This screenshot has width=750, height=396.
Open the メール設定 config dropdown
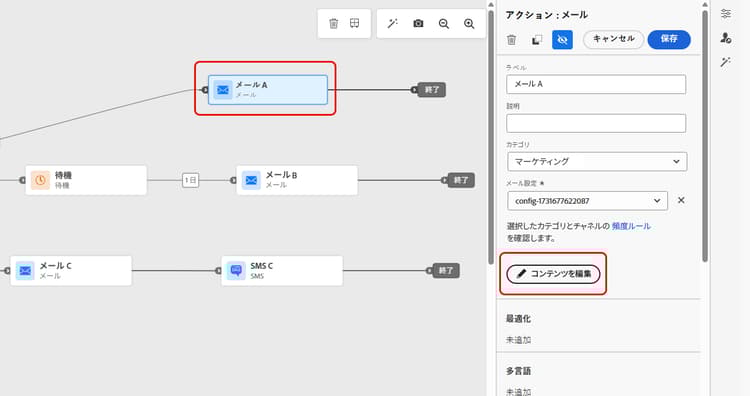click(x=587, y=201)
